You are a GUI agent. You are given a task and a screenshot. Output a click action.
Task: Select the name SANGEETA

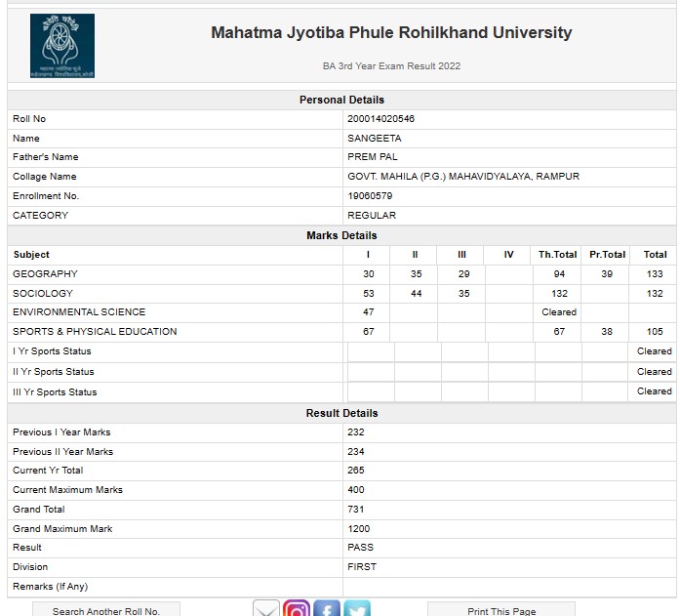pos(375,139)
